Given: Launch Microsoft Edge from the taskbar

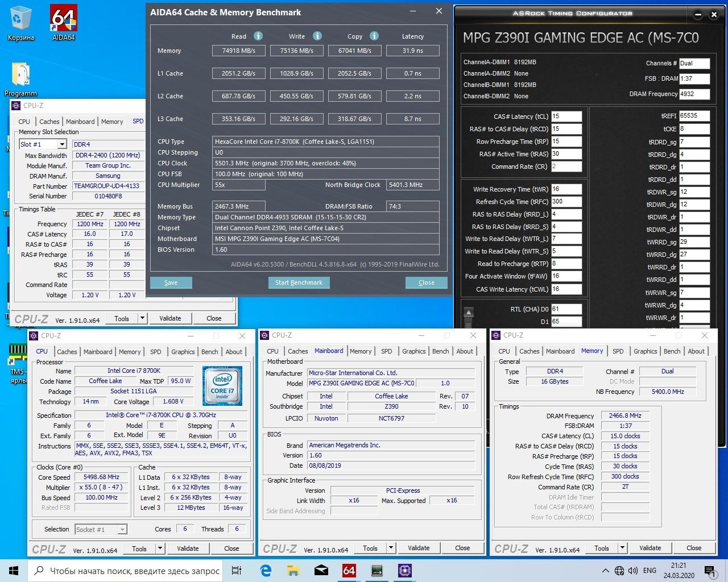Looking at the screenshot, I should (x=266, y=571).
